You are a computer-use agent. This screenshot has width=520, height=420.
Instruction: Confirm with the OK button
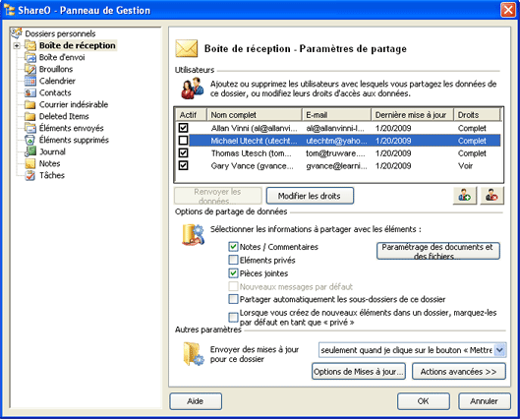click(423, 401)
